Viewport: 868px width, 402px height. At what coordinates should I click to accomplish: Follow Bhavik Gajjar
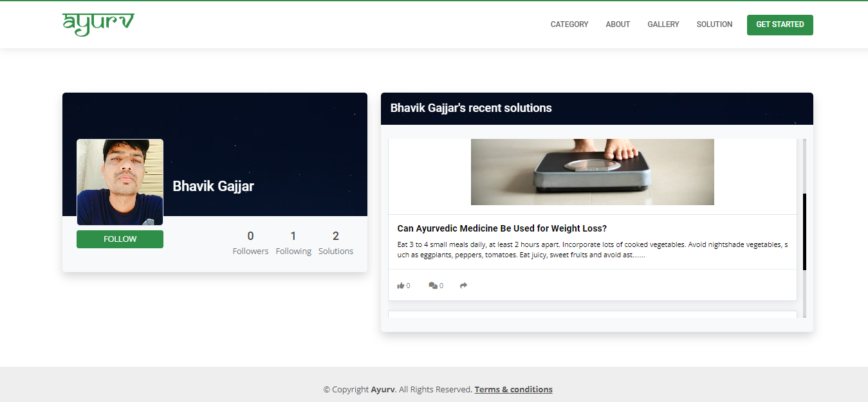(x=120, y=239)
